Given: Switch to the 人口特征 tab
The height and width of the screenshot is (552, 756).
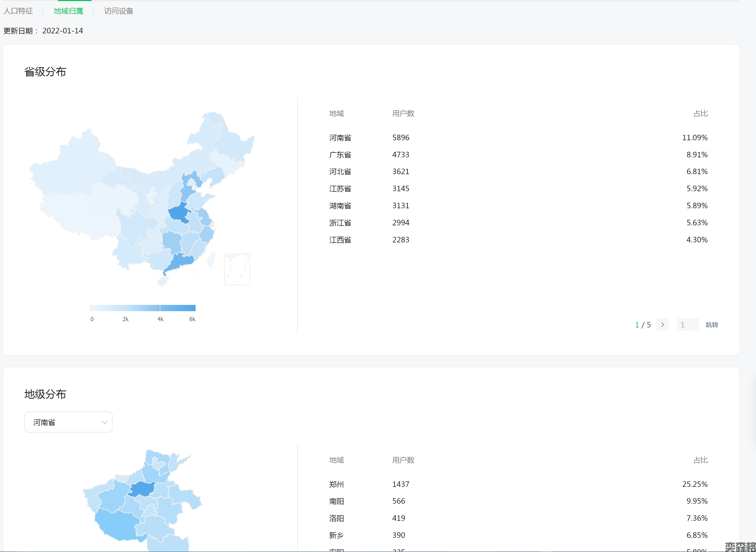Looking at the screenshot, I should [18, 11].
